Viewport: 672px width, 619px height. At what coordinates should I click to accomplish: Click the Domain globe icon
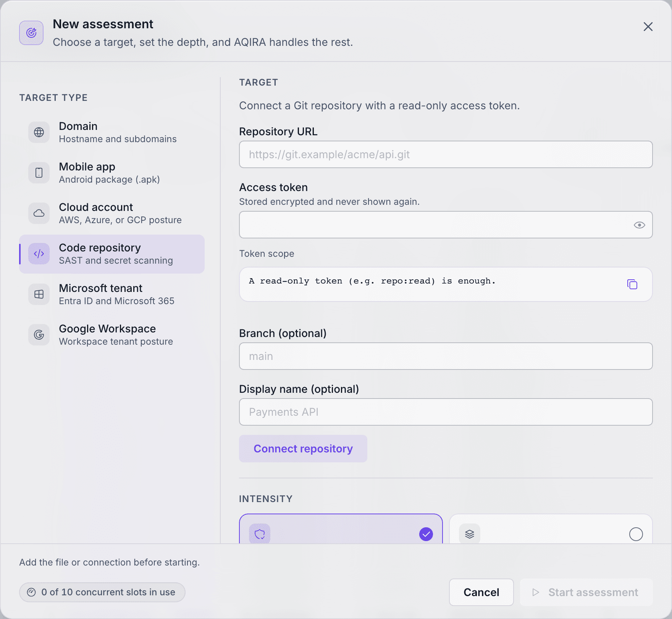pos(39,132)
